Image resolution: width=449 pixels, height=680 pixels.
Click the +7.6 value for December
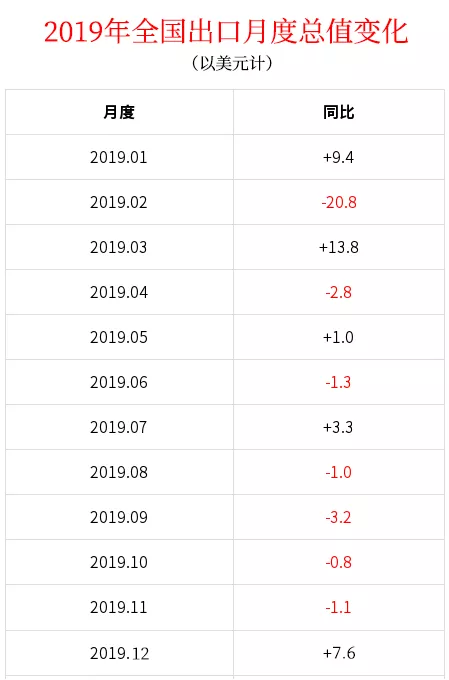[339, 653]
